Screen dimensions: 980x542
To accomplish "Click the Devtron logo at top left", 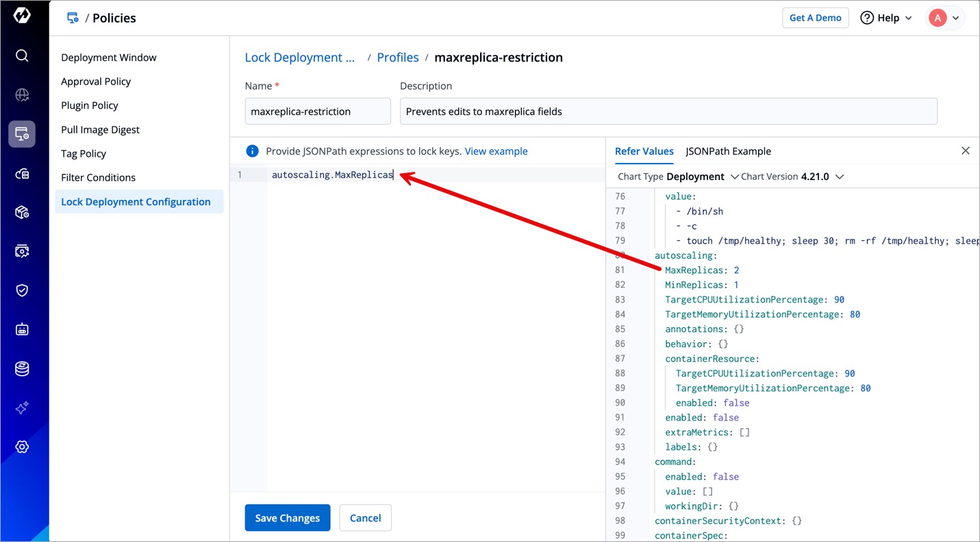I will pos(22,16).
